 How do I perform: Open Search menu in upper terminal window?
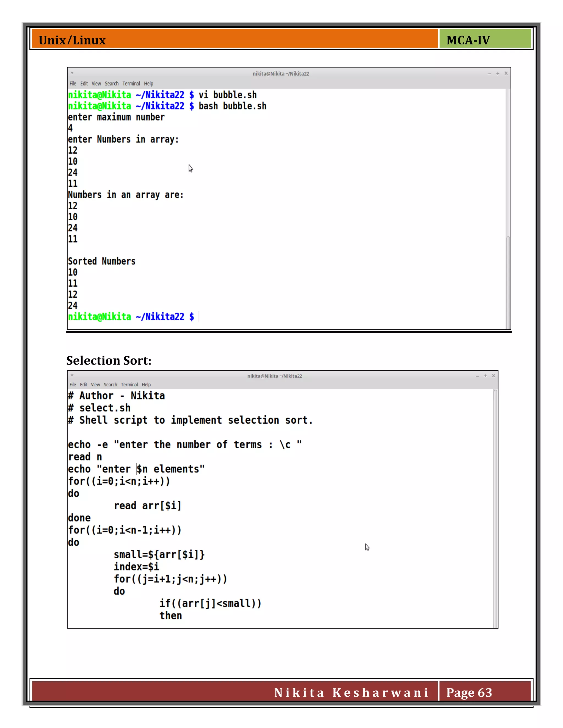pos(111,84)
